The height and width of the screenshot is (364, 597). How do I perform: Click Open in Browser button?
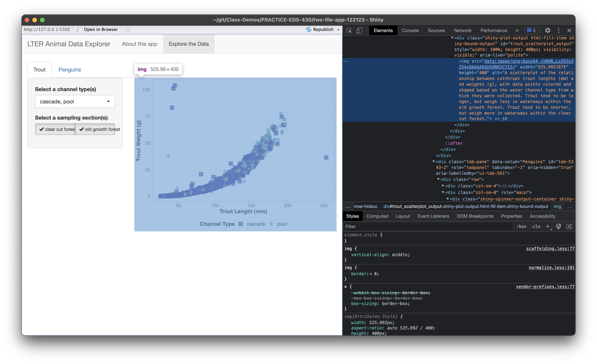[x=97, y=30]
